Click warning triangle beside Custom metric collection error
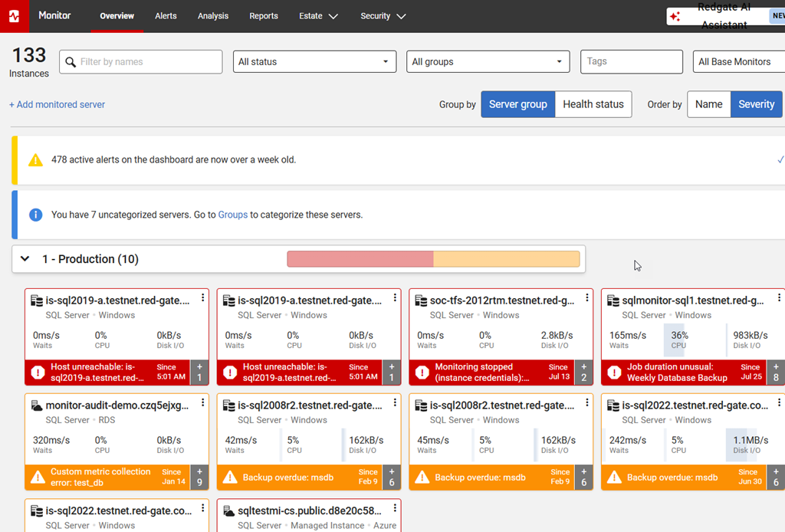 [x=38, y=478]
